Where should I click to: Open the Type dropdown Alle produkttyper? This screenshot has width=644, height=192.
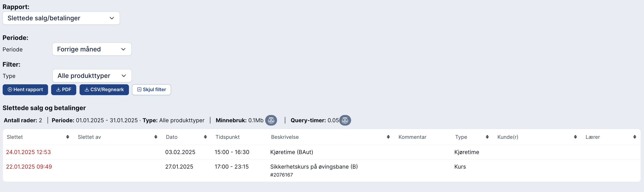(x=92, y=76)
